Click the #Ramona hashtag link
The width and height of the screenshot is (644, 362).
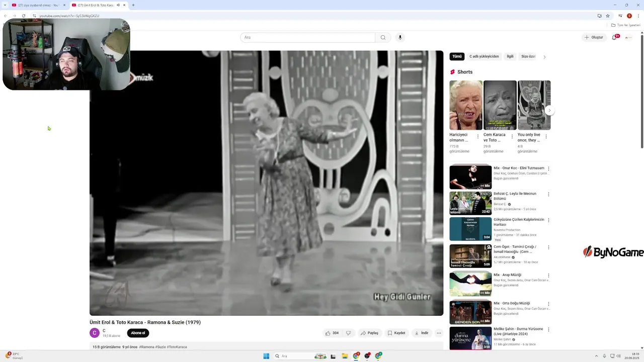tap(146, 347)
